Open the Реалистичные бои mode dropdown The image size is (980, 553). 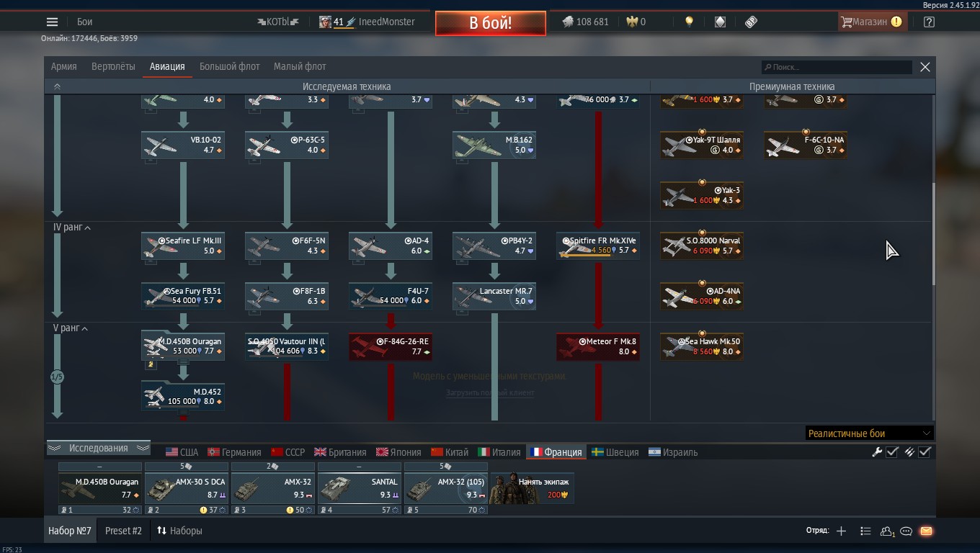coord(869,433)
